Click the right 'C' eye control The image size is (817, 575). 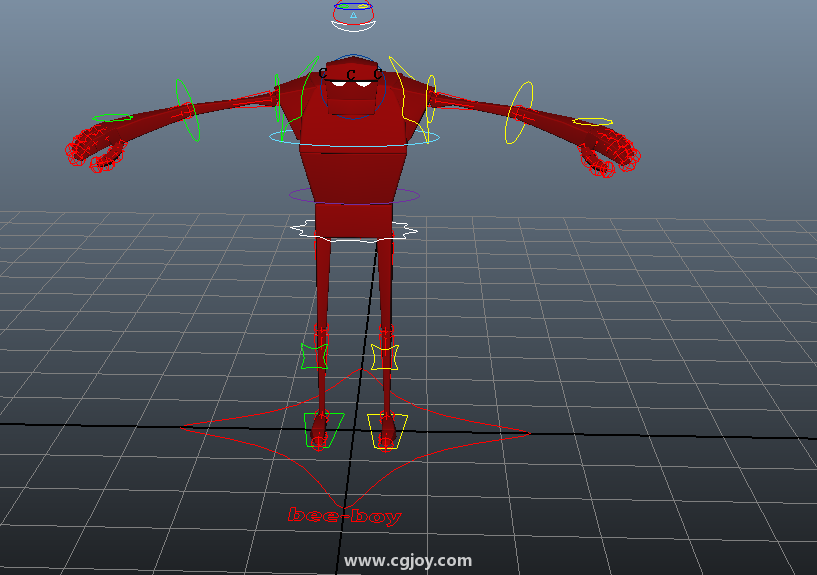[378, 73]
